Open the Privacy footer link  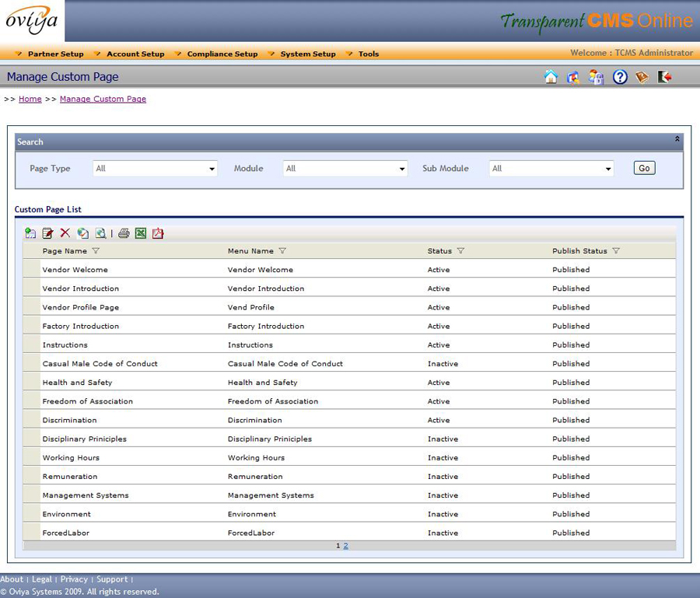tap(74, 579)
